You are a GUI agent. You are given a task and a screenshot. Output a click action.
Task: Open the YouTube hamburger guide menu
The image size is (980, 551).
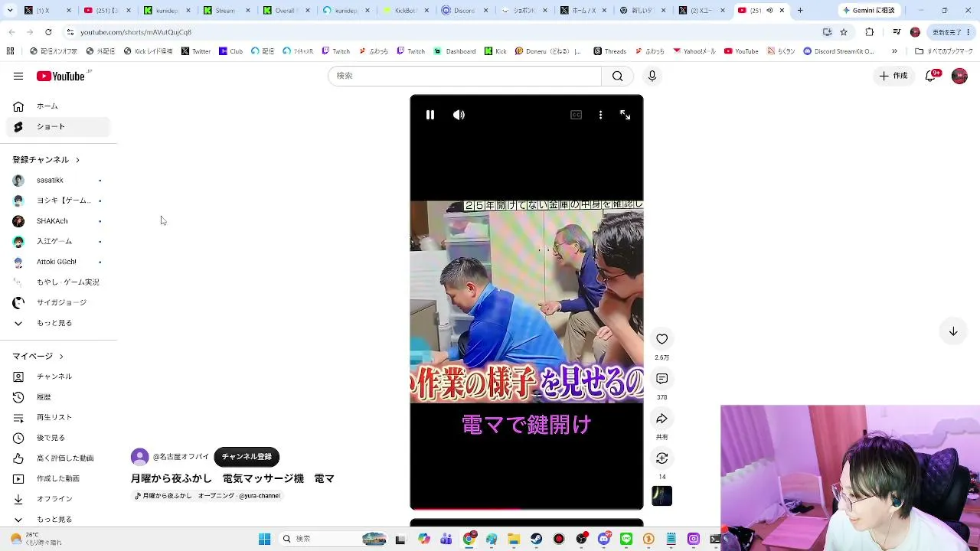pyautogui.click(x=18, y=76)
